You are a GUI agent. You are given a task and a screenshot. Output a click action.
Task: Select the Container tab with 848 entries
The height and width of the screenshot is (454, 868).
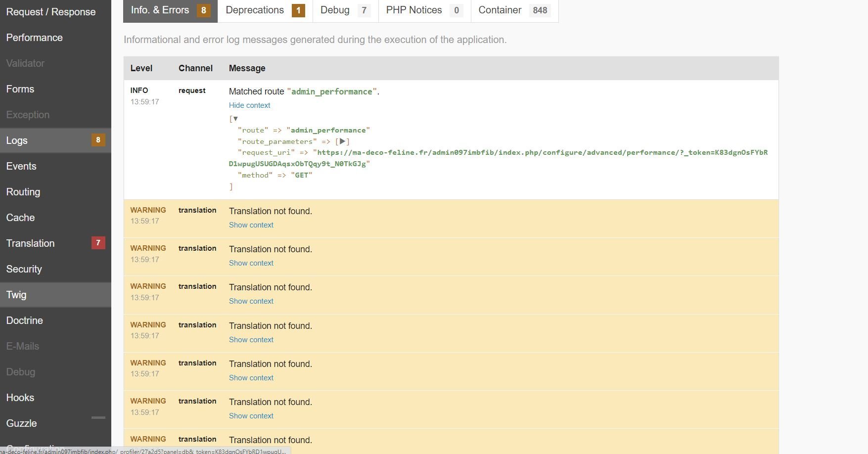[514, 10]
